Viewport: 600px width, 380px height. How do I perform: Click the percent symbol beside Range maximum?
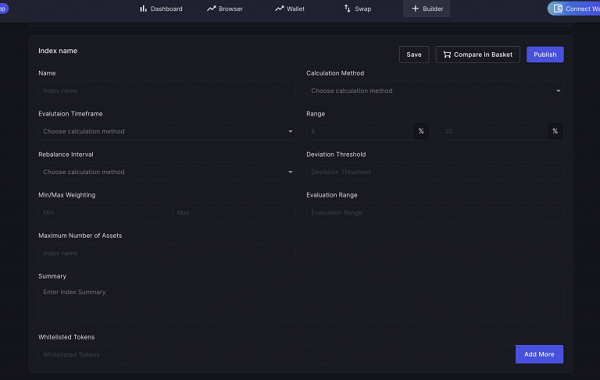coord(555,131)
